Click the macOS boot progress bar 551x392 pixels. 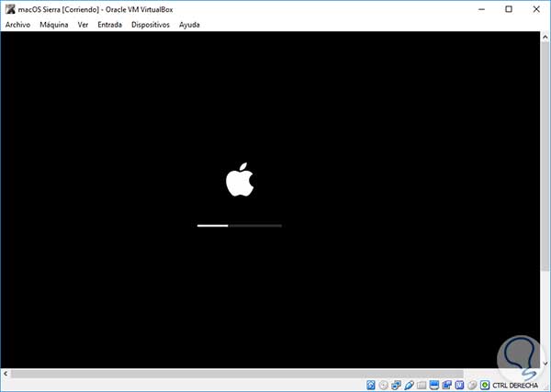pyautogui.click(x=240, y=226)
